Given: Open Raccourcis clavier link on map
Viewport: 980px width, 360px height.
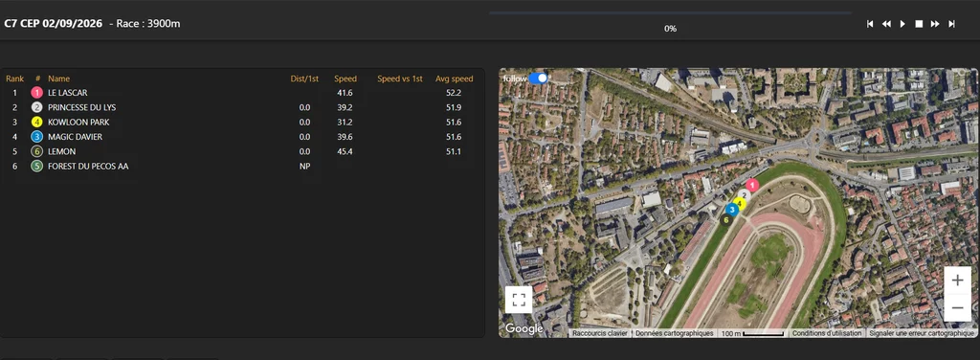Looking at the screenshot, I should pos(599,334).
